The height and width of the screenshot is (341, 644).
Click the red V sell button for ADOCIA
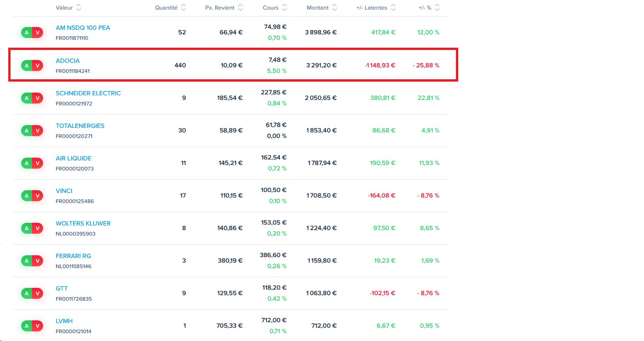38,66
